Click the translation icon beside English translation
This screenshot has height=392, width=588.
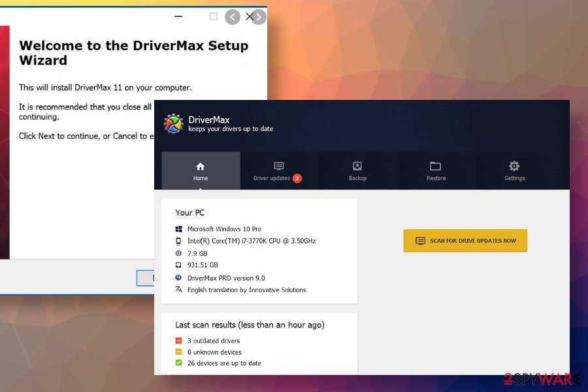coord(178,289)
